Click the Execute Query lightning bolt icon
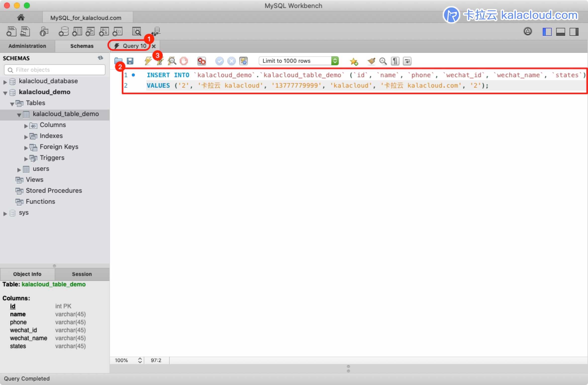This screenshot has height=385, width=588. click(148, 61)
